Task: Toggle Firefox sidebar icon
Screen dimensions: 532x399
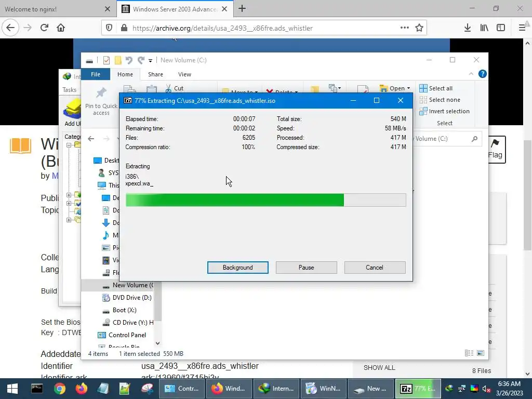Action: point(501,28)
